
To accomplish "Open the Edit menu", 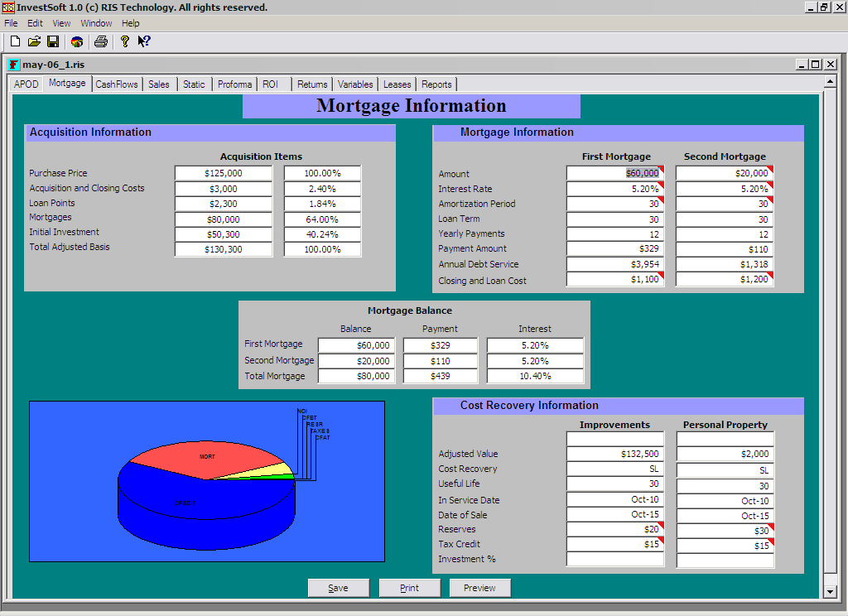I will (x=35, y=23).
